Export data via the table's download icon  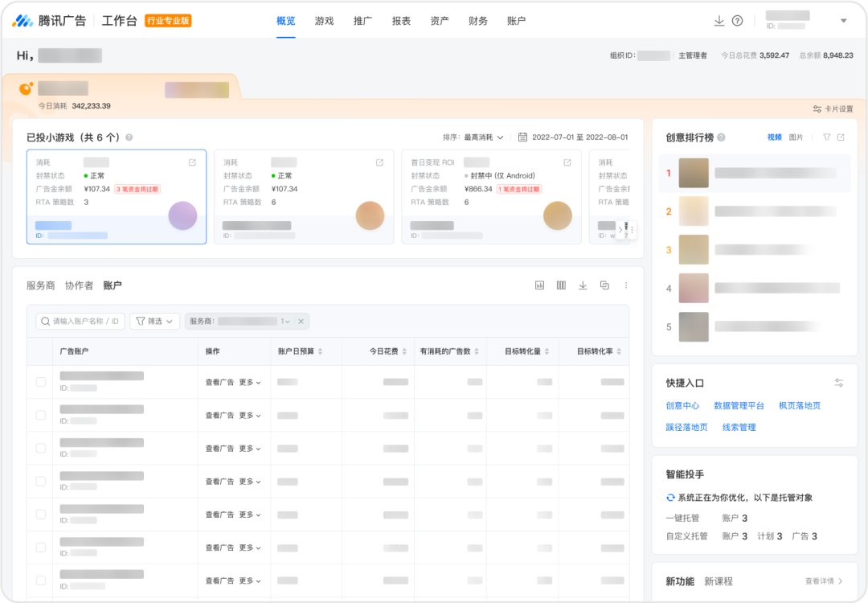click(583, 285)
